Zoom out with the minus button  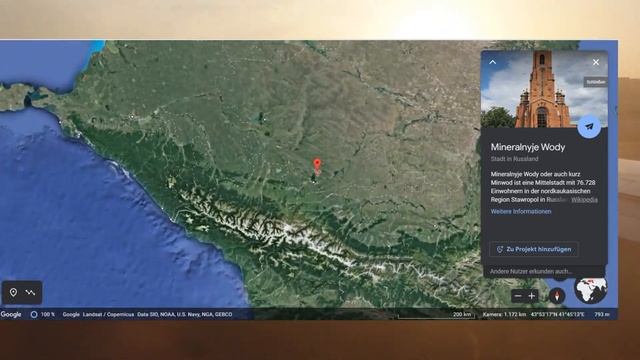click(518, 296)
